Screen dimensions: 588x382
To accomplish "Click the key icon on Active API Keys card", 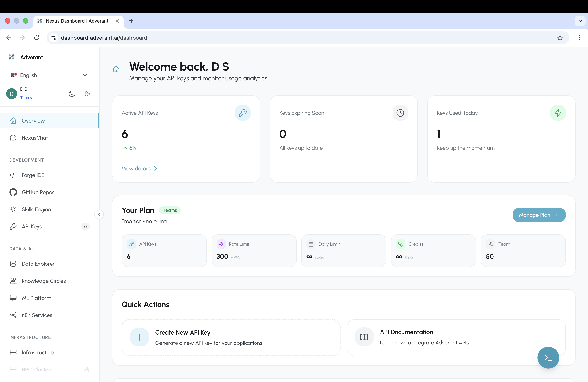I will [x=243, y=113].
